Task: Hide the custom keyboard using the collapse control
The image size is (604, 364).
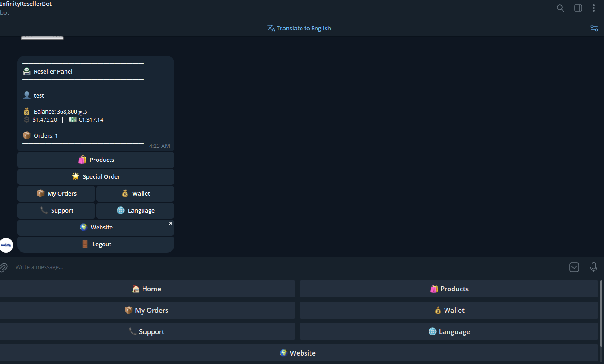Action: [x=574, y=267]
